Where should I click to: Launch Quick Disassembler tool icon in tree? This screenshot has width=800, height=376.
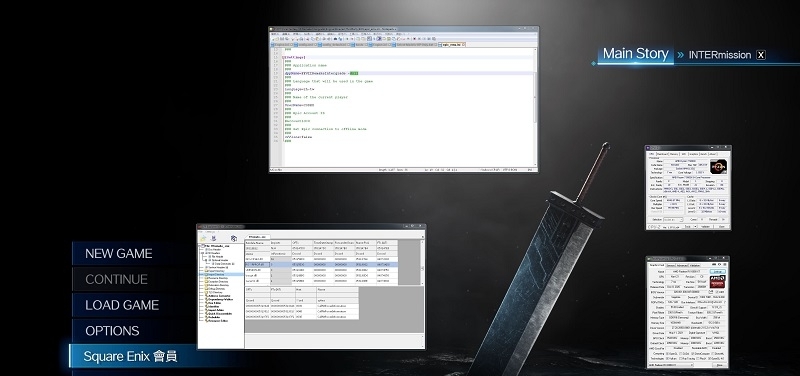[207, 314]
